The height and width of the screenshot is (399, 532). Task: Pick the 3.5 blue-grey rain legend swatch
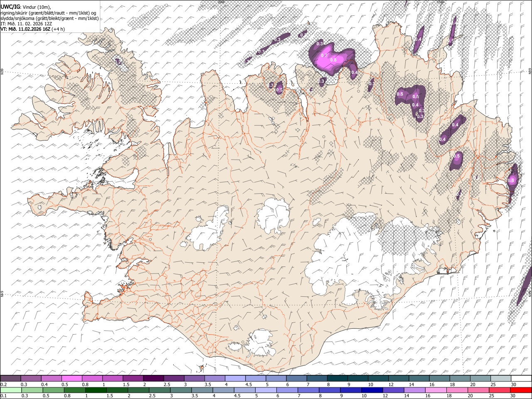pos(202,390)
